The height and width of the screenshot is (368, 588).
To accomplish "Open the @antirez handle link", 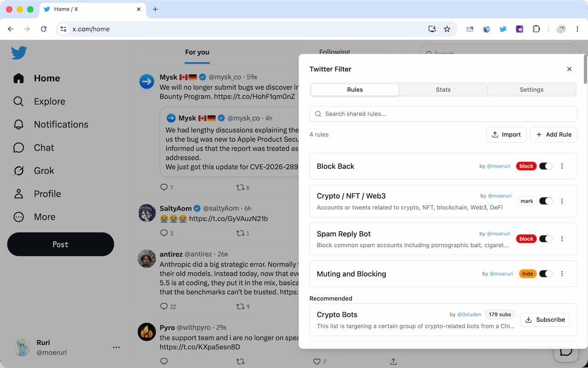I will (199, 254).
